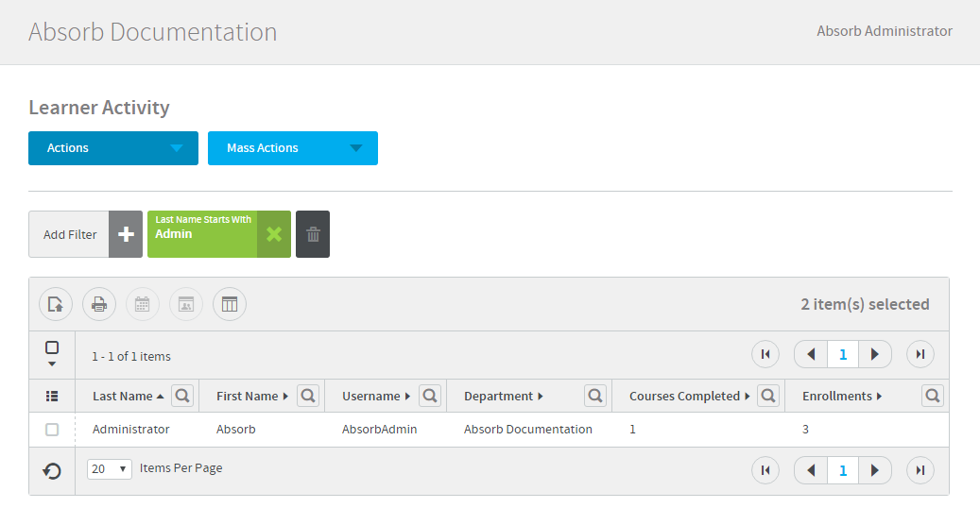Image resolution: width=980 pixels, height=525 pixels.
Task: Go to last page using top pager
Action: point(920,355)
